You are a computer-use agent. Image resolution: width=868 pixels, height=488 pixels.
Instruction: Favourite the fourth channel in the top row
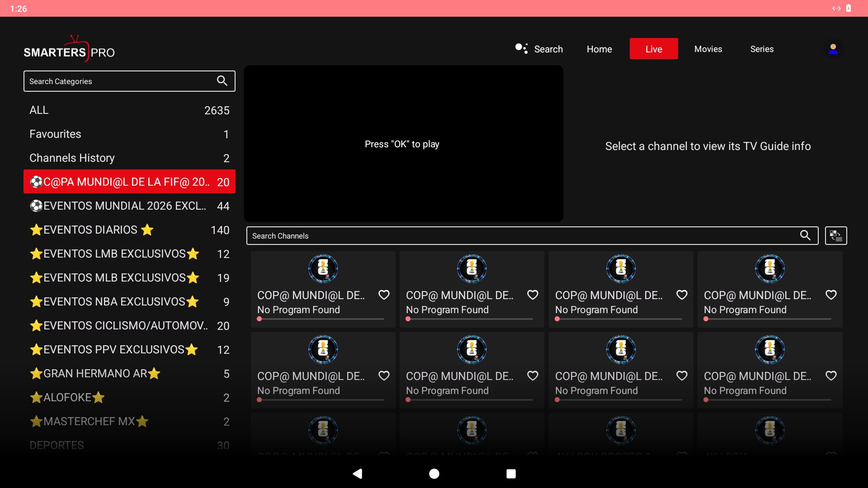click(x=831, y=295)
